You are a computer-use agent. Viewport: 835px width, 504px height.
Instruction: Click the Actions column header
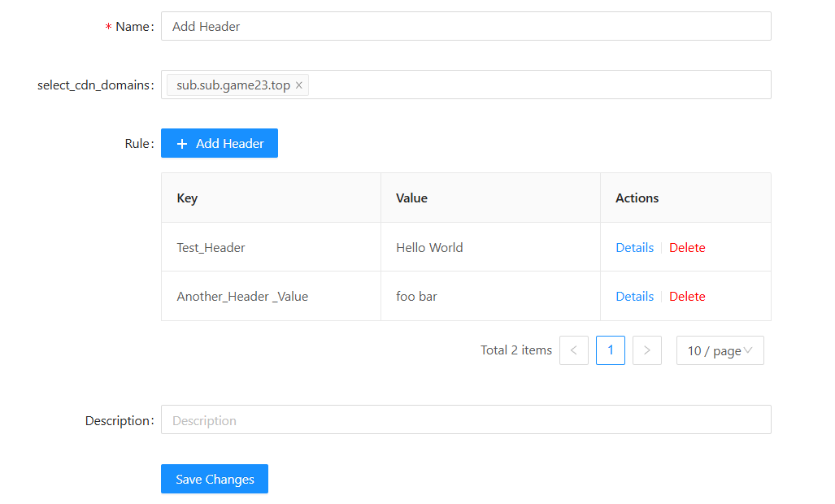(x=637, y=198)
